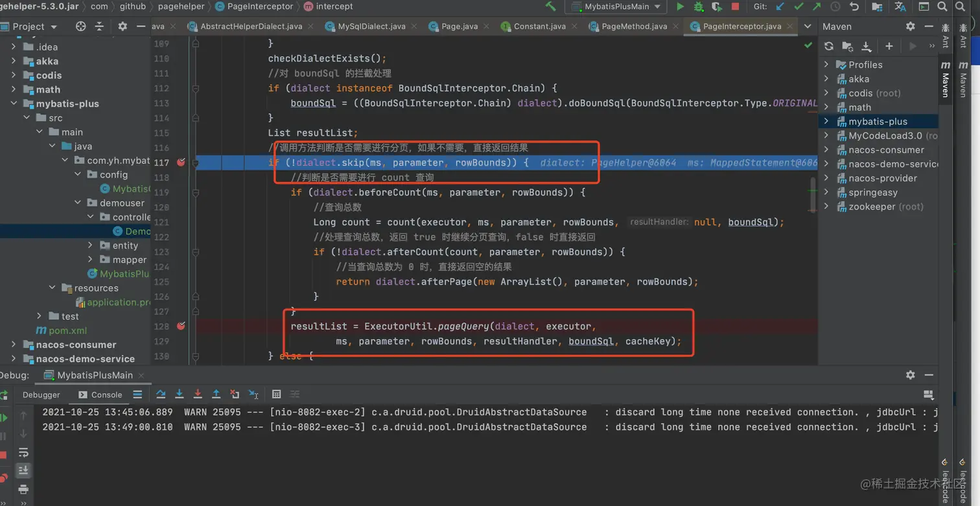Select the nacos-consumer module in Project tree
980x506 pixels.
pos(76,345)
